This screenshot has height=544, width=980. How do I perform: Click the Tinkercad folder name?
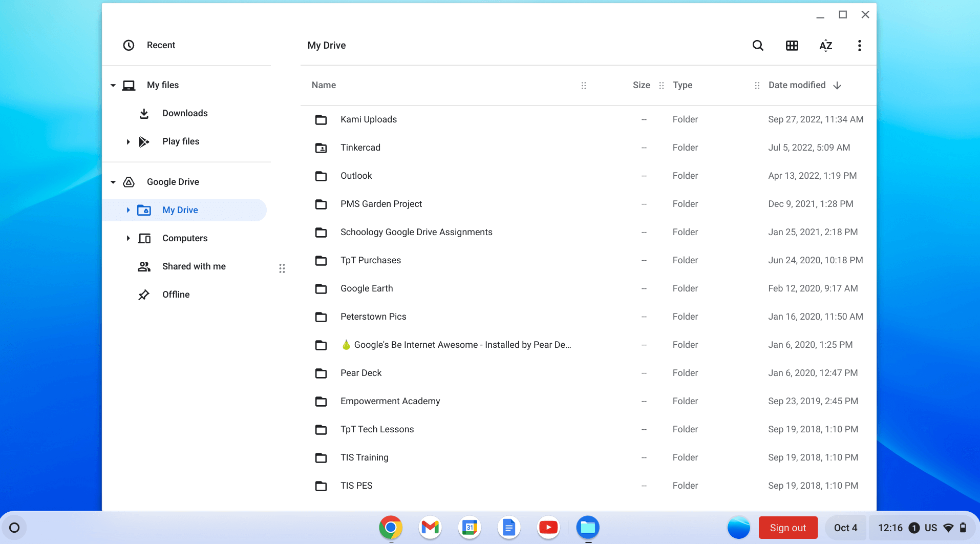click(x=360, y=148)
